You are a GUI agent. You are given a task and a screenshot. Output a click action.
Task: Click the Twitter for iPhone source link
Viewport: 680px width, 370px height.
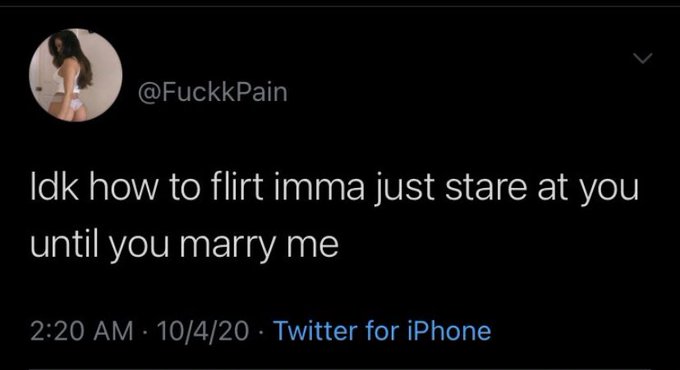(382, 331)
